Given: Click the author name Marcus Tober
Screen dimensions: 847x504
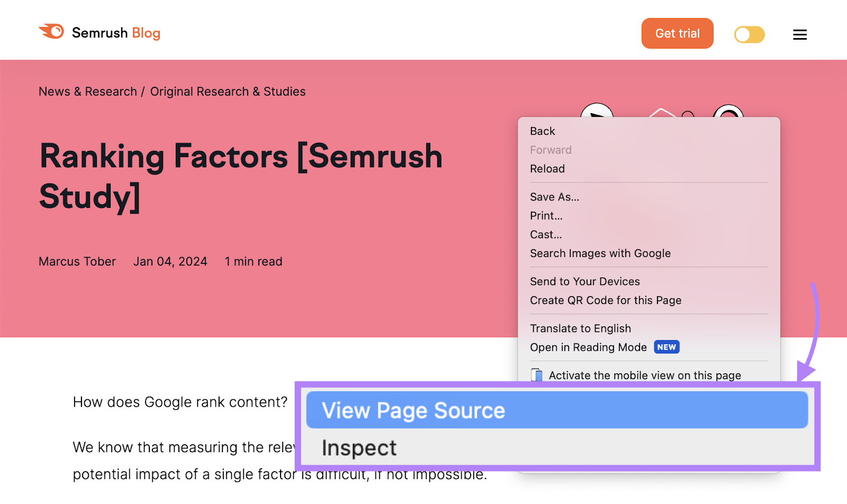Looking at the screenshot, I should (77, 261).
